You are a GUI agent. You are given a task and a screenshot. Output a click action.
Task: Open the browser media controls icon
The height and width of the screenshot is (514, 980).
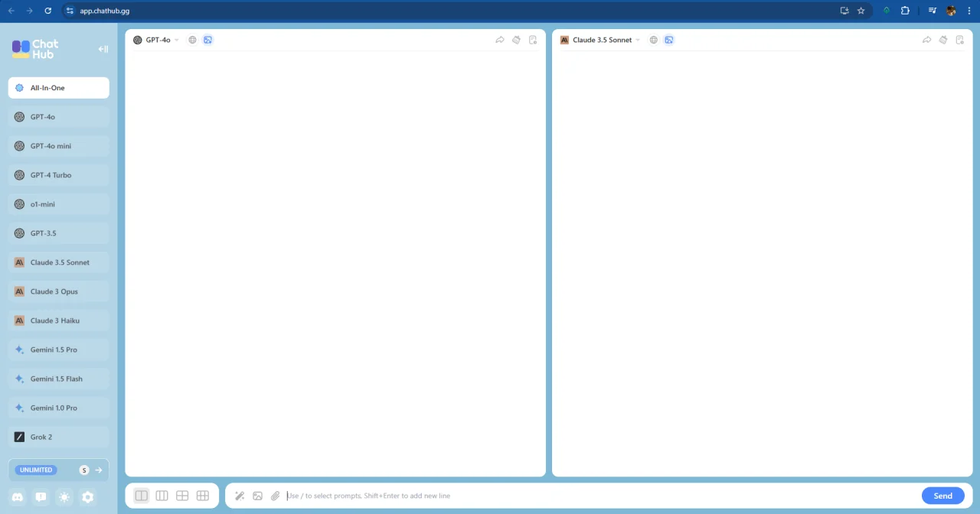pos(933,11)
